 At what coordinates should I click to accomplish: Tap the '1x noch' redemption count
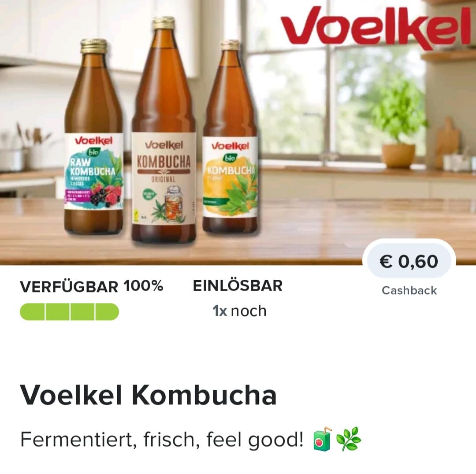[239, 311]
